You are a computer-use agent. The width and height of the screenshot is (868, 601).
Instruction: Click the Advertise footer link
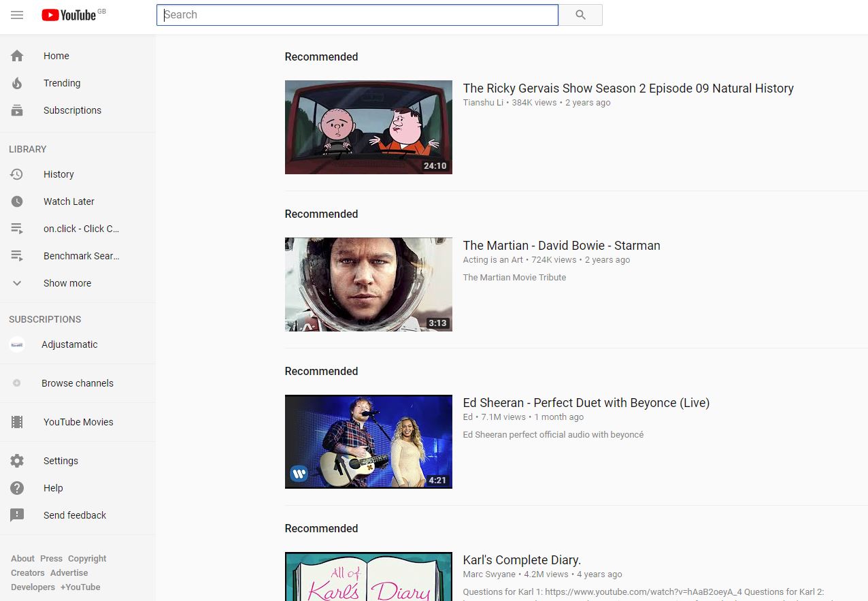tap(69, 573)
